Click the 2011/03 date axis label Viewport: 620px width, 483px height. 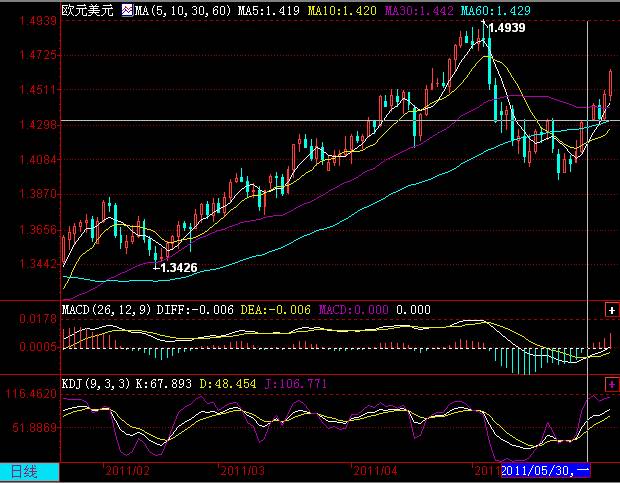point(242,471)
